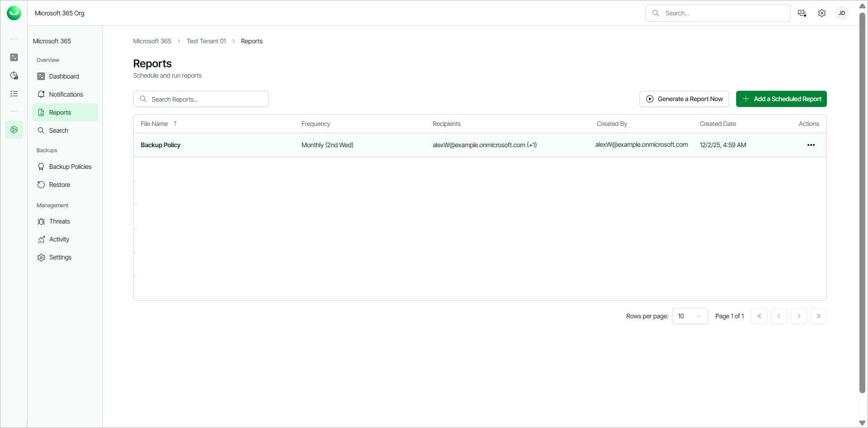The width and height of the screenshot is (868, 428).
Task: Go to the next page arrow
Action: [x=798, y=316]
